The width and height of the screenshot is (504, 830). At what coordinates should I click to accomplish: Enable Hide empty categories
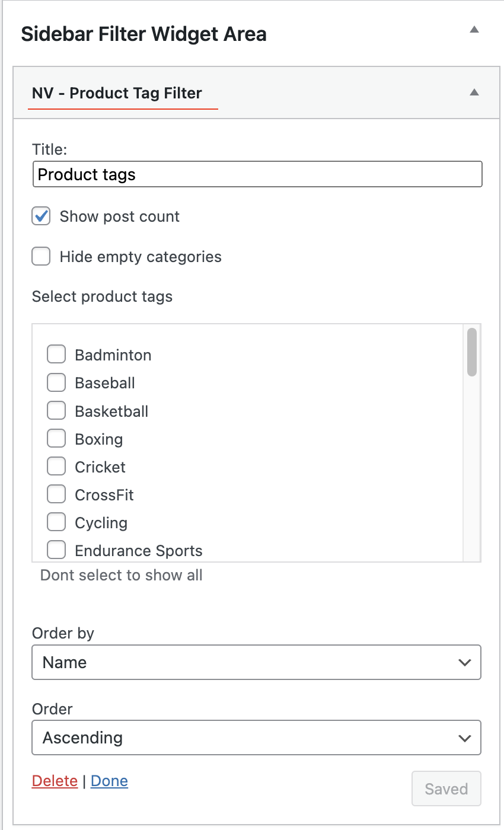click(x=41, y=257)
